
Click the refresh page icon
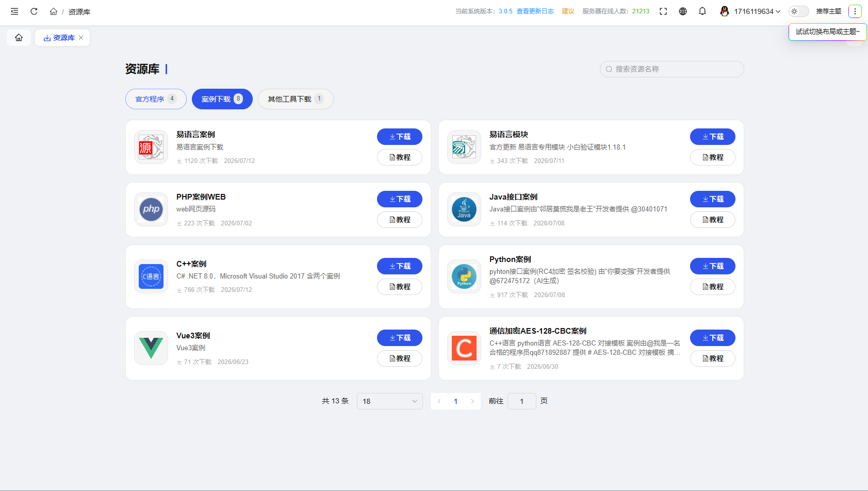point(34,11)
